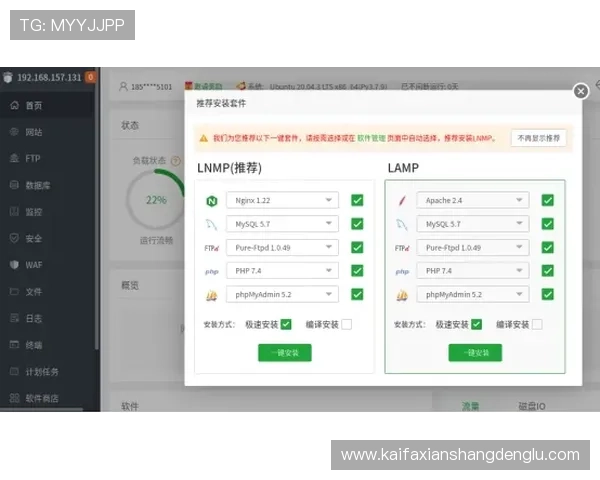Click 一键安装 button under LAMP
The height and width of the screenshot is (480, 600).
click(x=475, y=353)
